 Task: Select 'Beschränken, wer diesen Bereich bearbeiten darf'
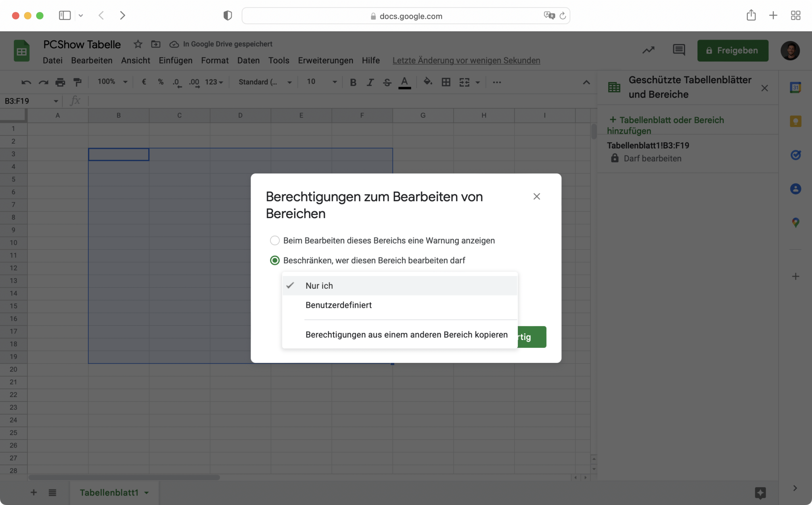click(274, 260)
